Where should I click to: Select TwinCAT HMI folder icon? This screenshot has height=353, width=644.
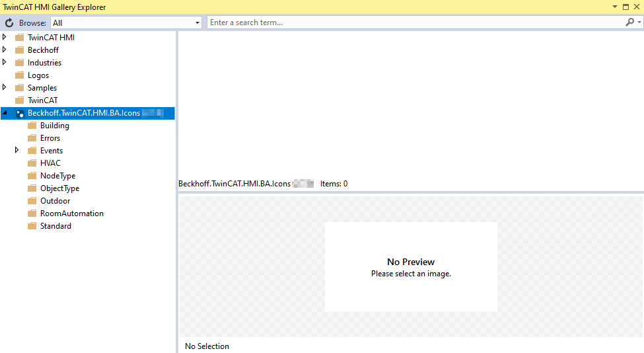[19, 38]
